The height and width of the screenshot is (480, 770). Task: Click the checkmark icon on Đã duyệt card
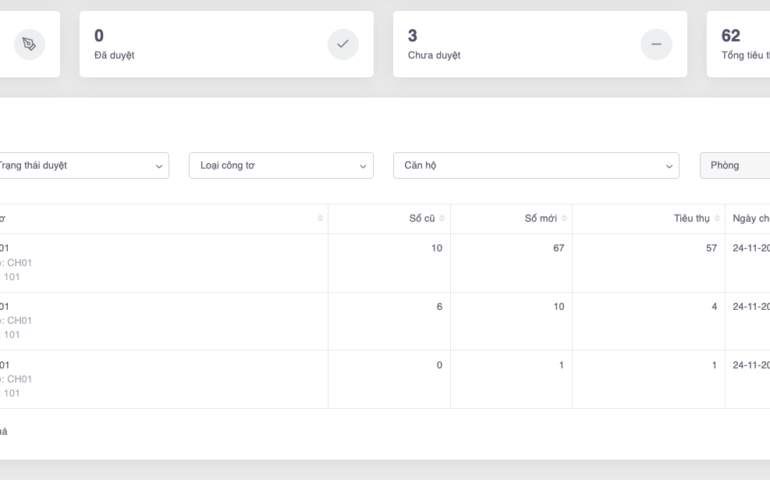[x=343, y=44]
